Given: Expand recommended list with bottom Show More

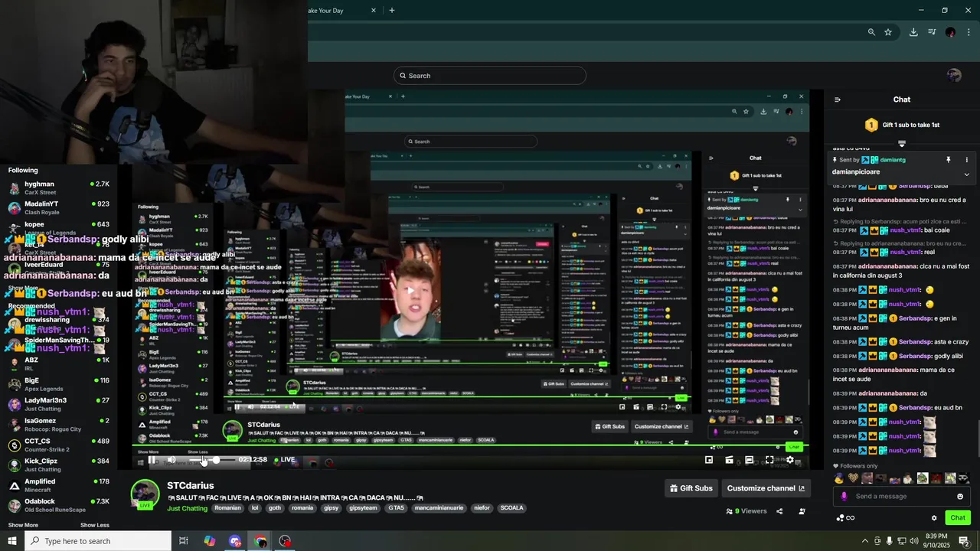Looking at the screenshot, I should click(23, 525).
